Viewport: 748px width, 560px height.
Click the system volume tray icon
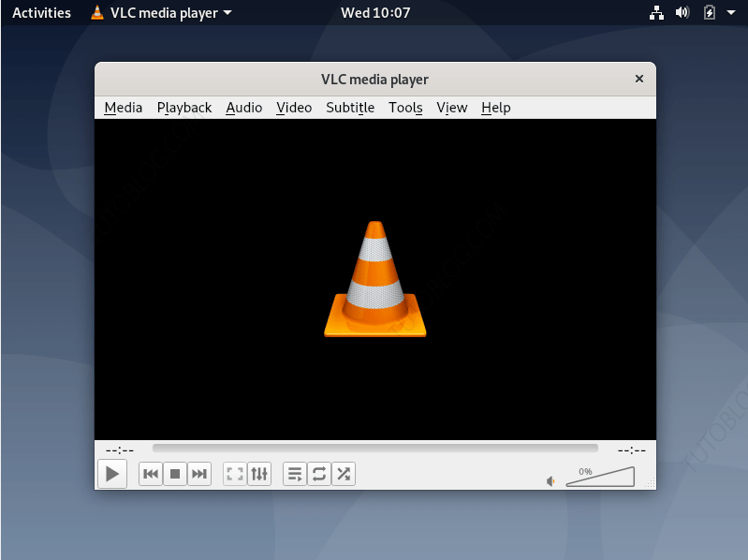click(x=682, y=12)
